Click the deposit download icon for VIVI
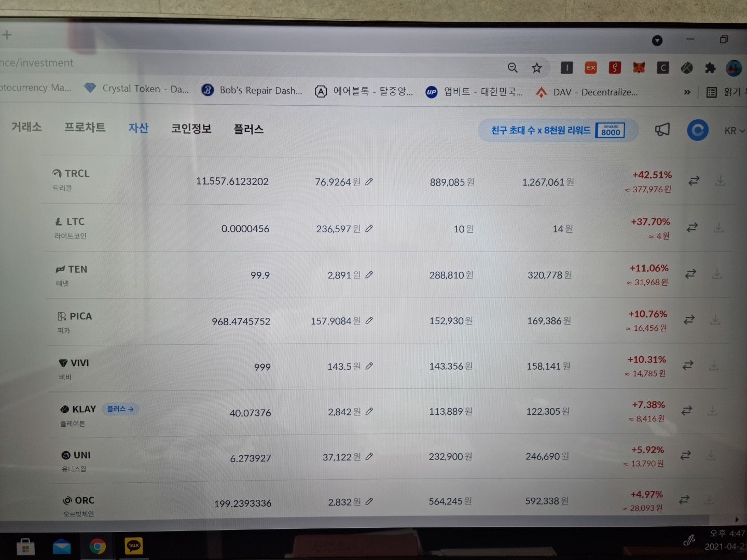The width and height of the screenshot is (747, 560). click(714, 365)
